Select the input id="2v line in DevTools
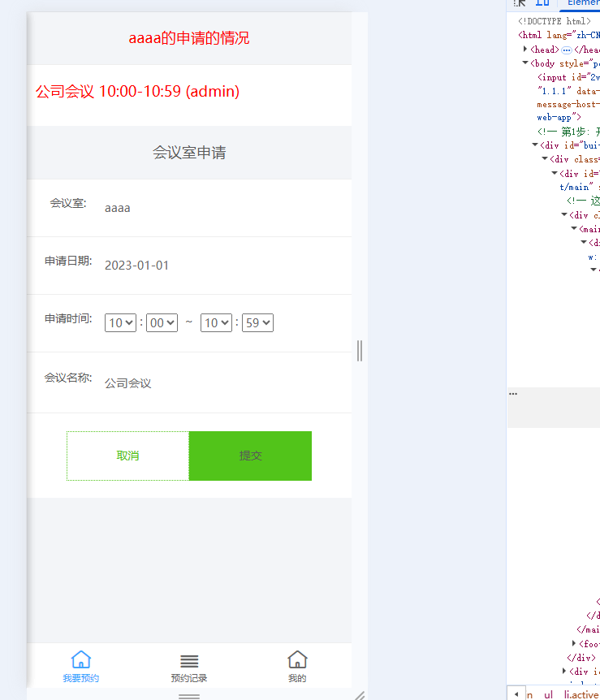 pos(569,77)
